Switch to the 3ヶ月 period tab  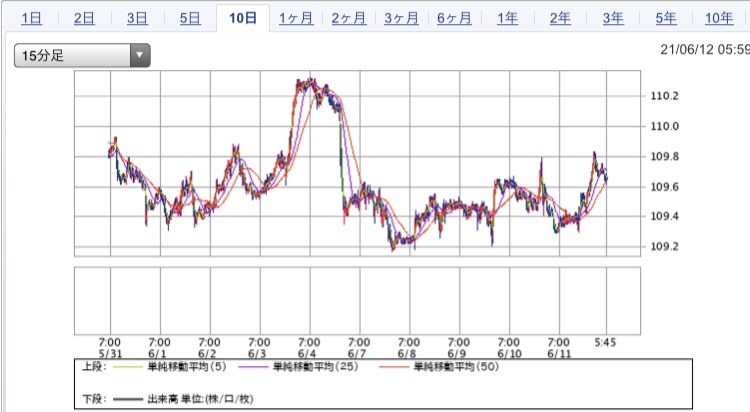(x=401, y=19)
